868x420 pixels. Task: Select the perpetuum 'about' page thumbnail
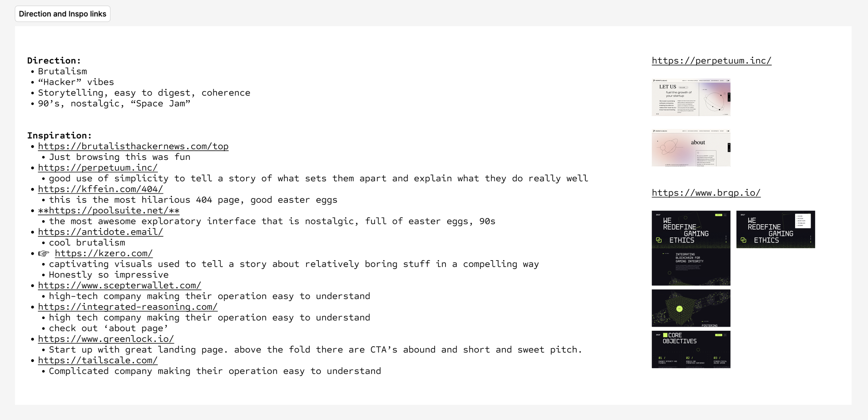point(691,148)
